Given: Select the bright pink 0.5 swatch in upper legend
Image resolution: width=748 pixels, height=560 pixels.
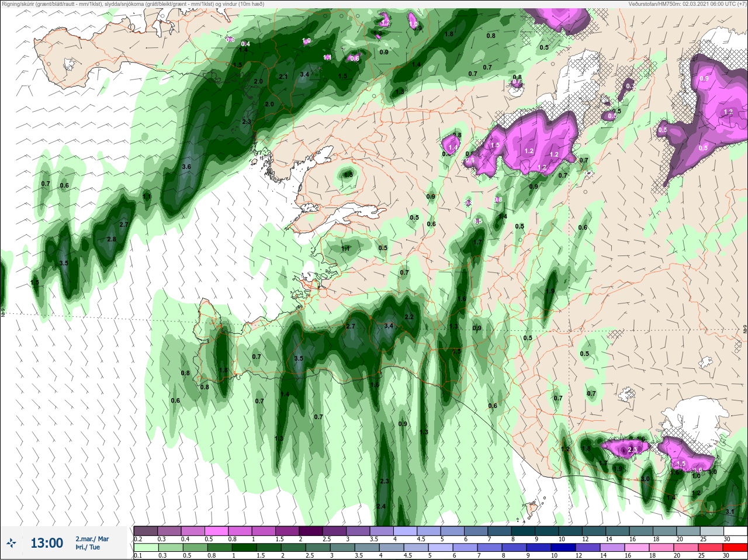Looking at the screenshot, I should coord(216,531).
